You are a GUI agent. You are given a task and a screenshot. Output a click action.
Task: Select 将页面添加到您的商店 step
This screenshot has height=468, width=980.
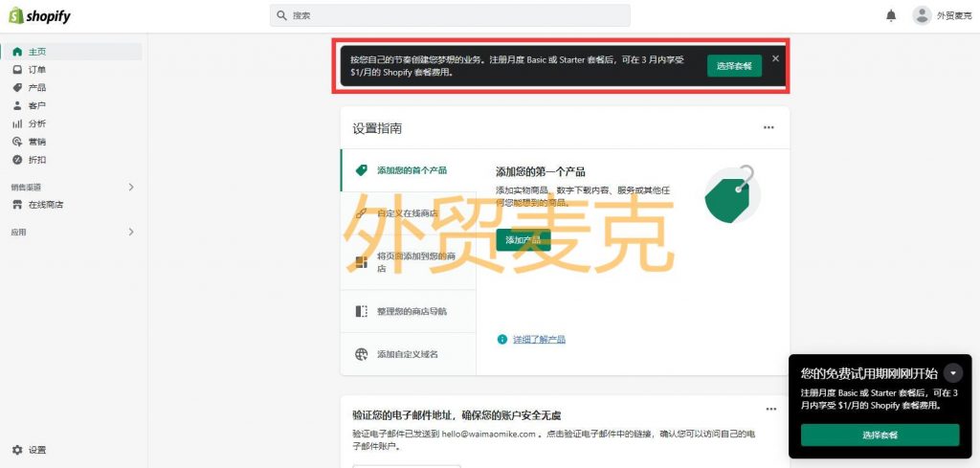coord(408,262)
